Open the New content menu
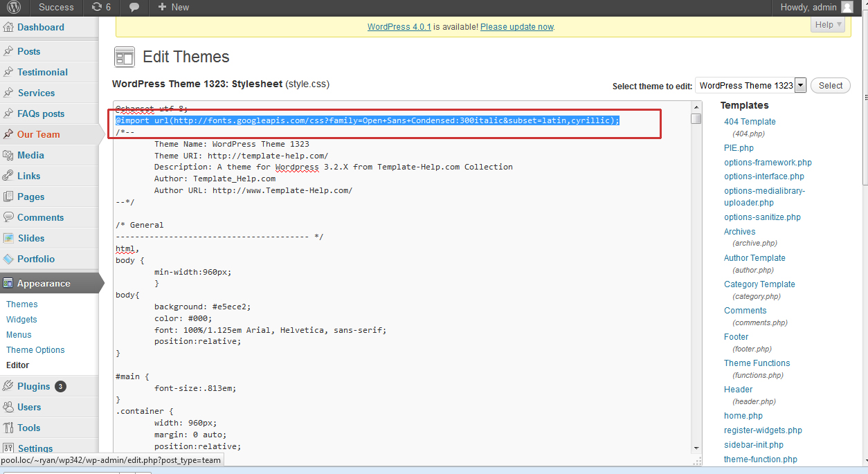868x474 pixels. pyautogui.click(x=173, y=8)
